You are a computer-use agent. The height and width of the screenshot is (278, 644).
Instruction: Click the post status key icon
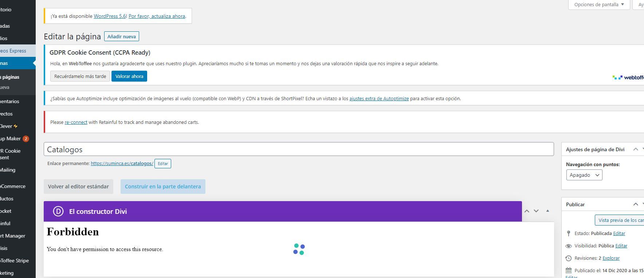[569, 233]
